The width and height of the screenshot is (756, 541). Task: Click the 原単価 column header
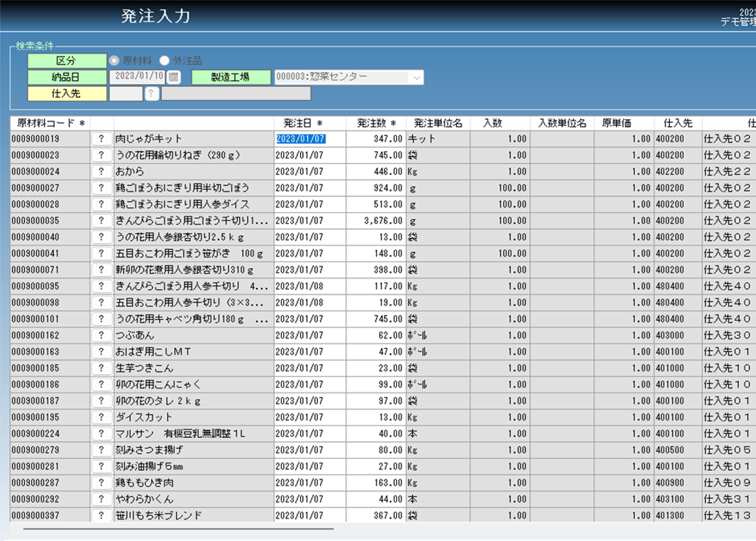click(x=624, y=124)
